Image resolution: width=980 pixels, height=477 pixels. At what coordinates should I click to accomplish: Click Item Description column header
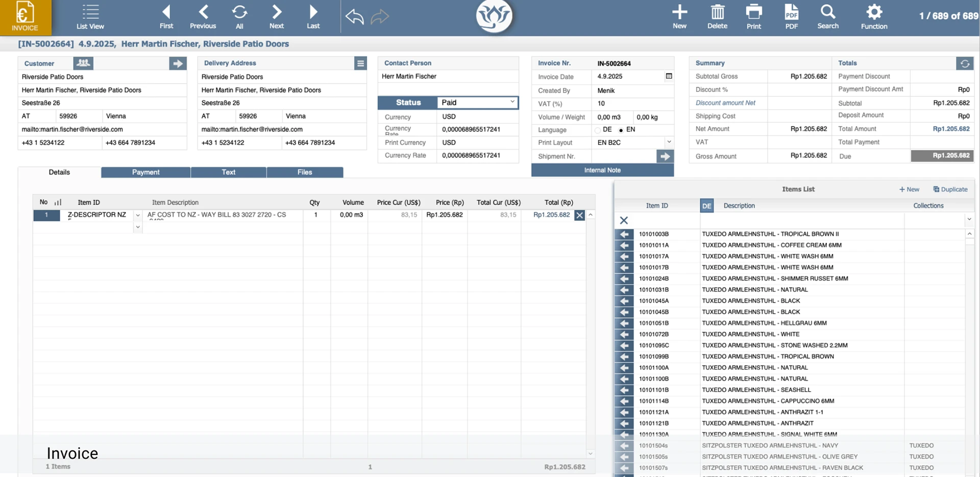[175, 203]
